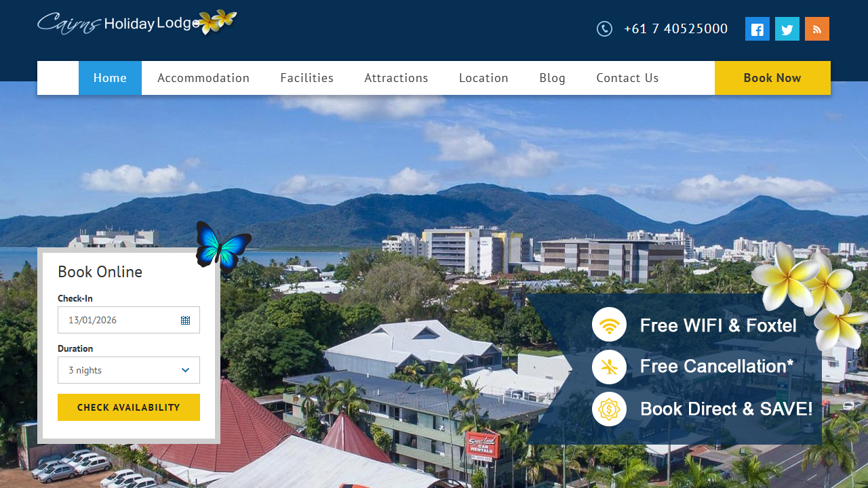Screen dimensions: 868x488
Task: Open the 3 nights duration selector
Action: tap(129, 370)
